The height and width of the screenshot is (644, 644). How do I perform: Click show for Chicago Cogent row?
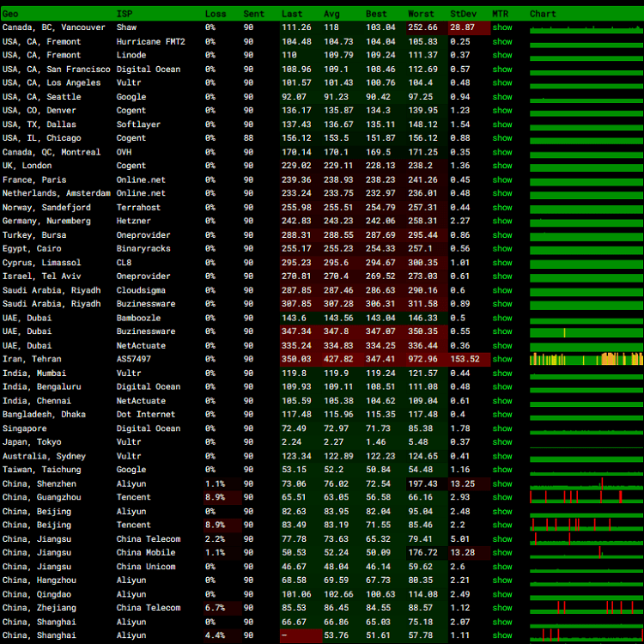[502, 138]
